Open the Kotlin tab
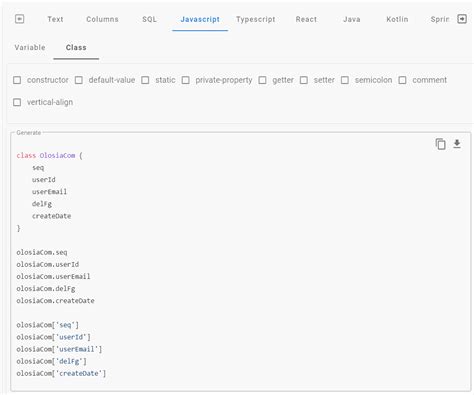The image size is (474, 395). 397,19
